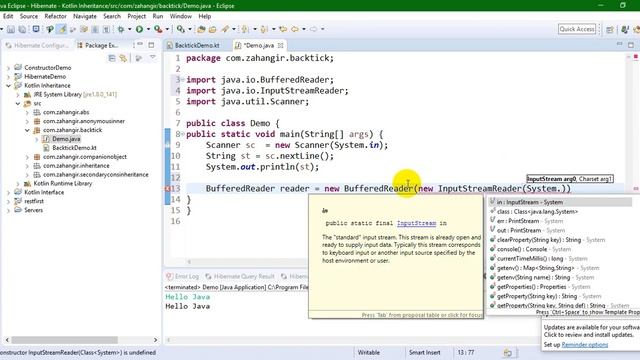The image size is (640, 360).
Task: Open the Refactor menu
Action: 55,16
